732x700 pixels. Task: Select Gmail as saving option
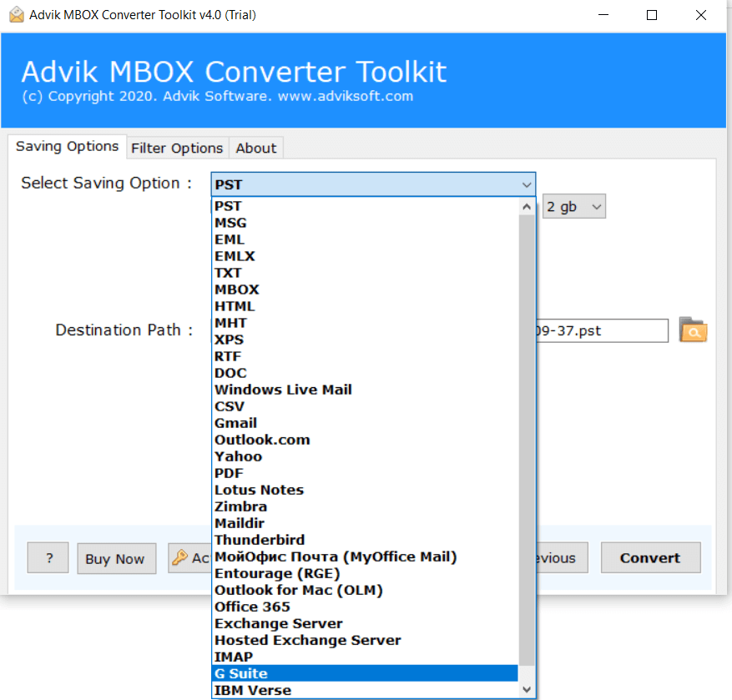click(365, 423)
